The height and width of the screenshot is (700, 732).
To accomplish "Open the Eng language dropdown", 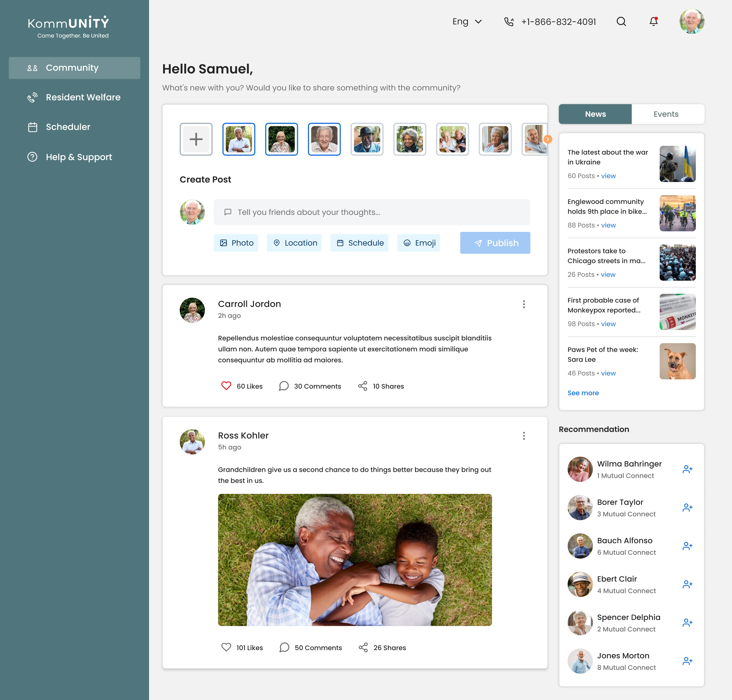I will point(467,22).
